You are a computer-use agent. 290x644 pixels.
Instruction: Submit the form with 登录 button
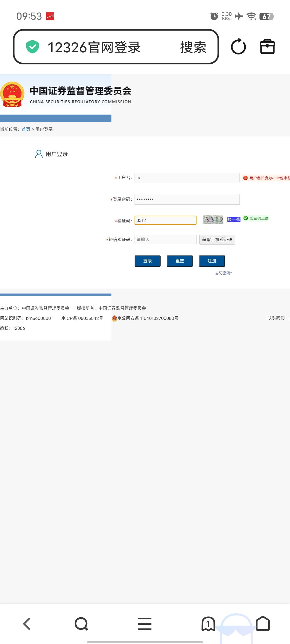coord(147,261)
